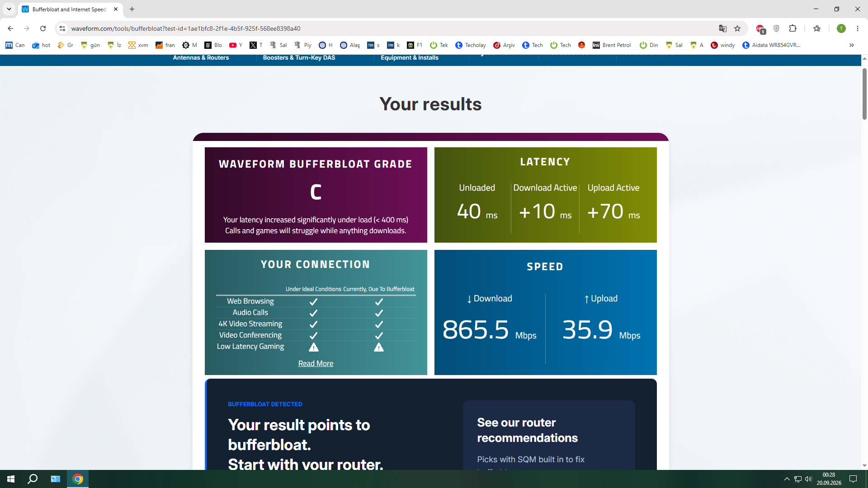
Task: Open a new browser tab
Action: pyautogui.click(x=132, y=9)
